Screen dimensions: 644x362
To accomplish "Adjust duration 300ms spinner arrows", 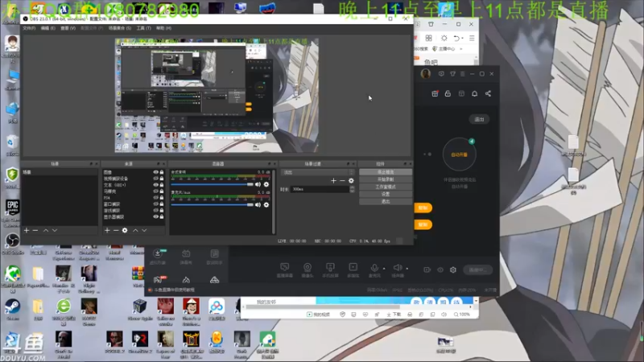I will (352, 189).
